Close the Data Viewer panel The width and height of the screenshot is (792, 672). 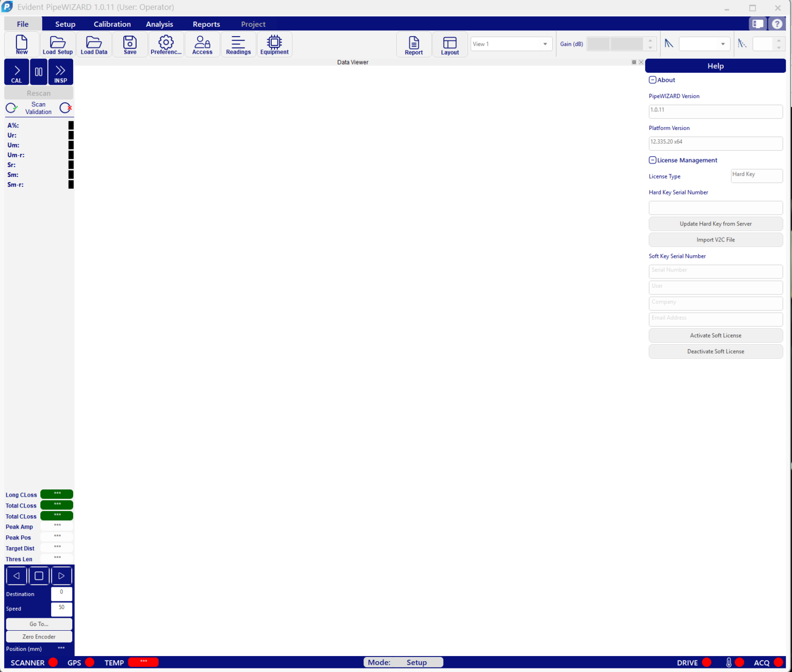coord(641,62)
